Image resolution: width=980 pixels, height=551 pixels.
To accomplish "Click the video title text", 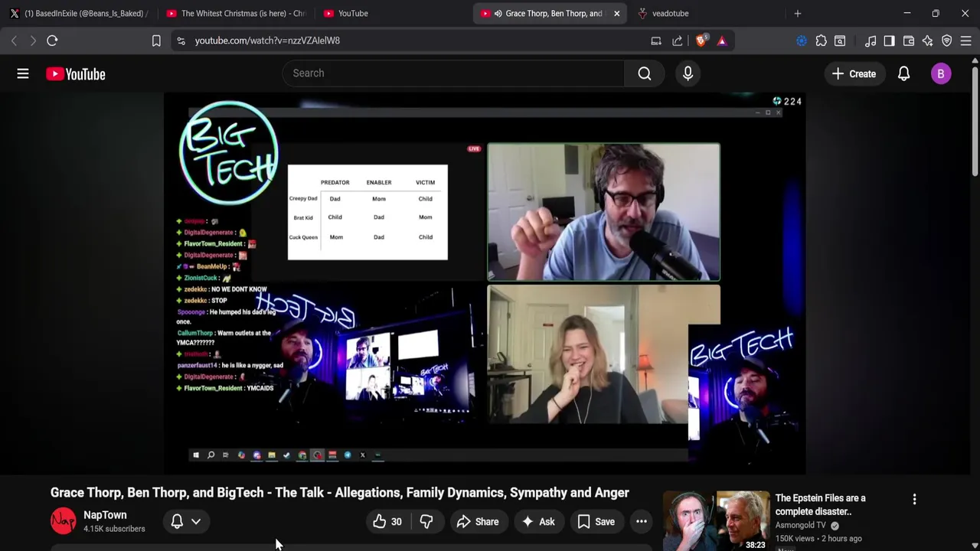I will pyautogui.click(x=339, y=493).
